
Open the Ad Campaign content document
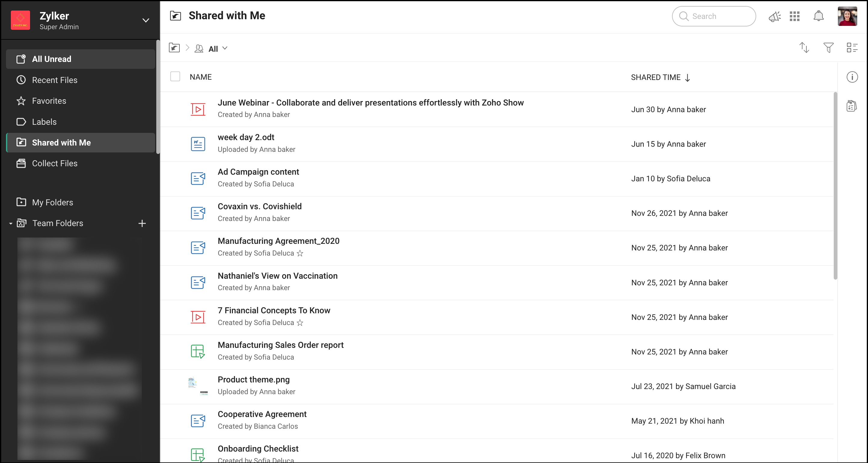258,172
